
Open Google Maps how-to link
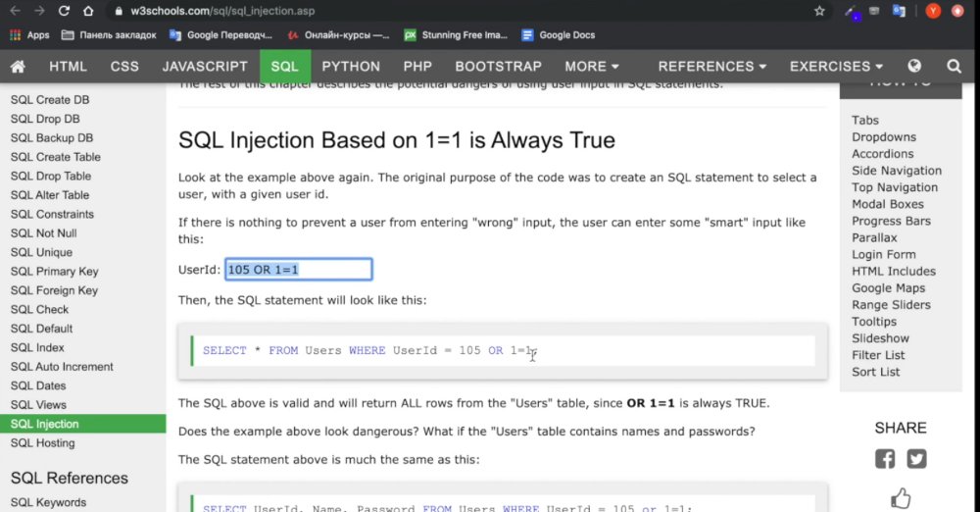tap(888, 288)
